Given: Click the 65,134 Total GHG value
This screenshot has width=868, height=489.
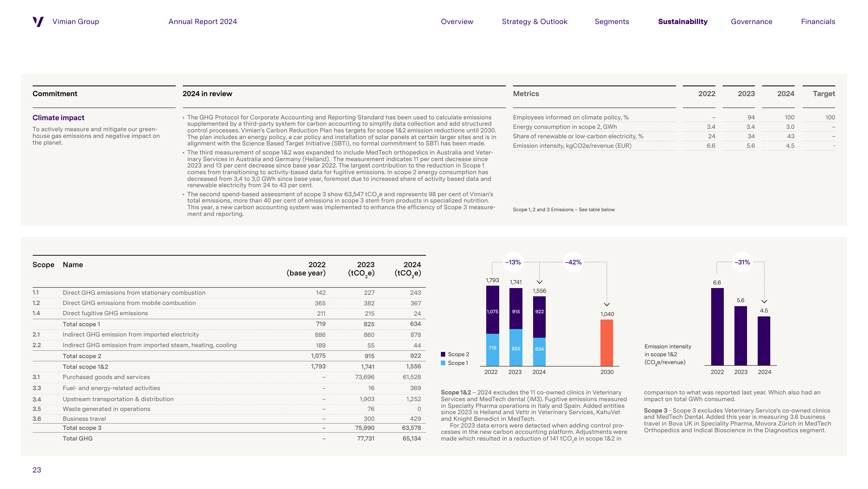Looking at the screenshot, I should pos(412,439).
